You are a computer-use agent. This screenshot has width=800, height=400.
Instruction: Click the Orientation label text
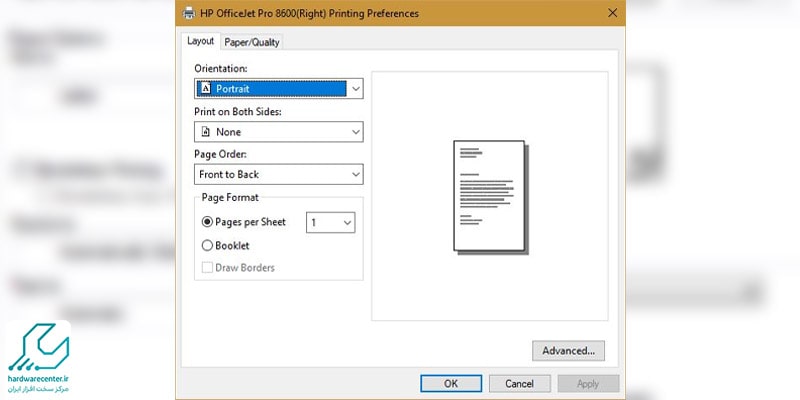(221, 68)
